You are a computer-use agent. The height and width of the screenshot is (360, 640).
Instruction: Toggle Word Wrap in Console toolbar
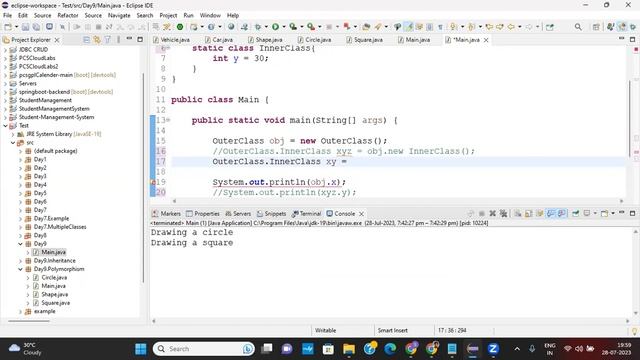[540, 213]
